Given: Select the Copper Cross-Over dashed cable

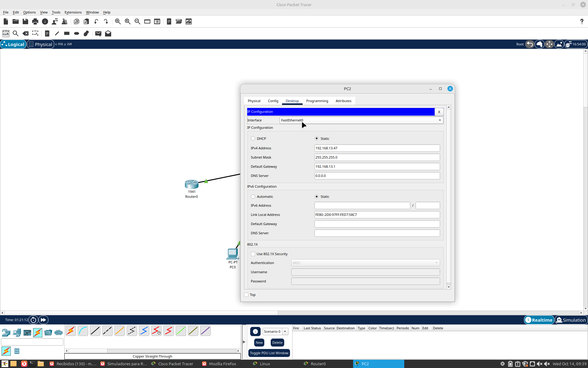Looking at the screenshot, I should coord(107,331).
